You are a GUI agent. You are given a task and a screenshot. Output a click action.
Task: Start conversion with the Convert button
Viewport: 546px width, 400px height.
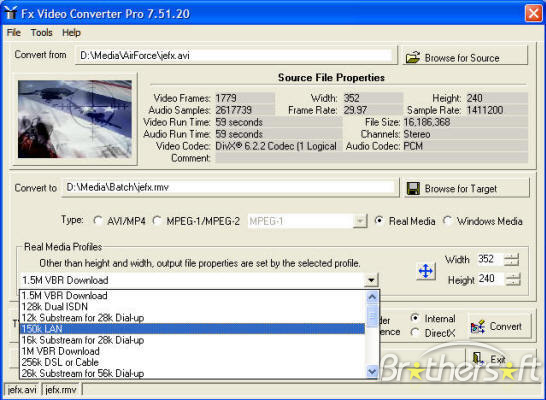[x=500, y=327]
